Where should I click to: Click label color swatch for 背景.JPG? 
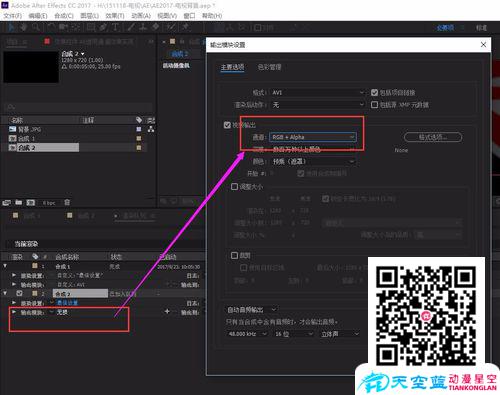[x=139, y=129]
